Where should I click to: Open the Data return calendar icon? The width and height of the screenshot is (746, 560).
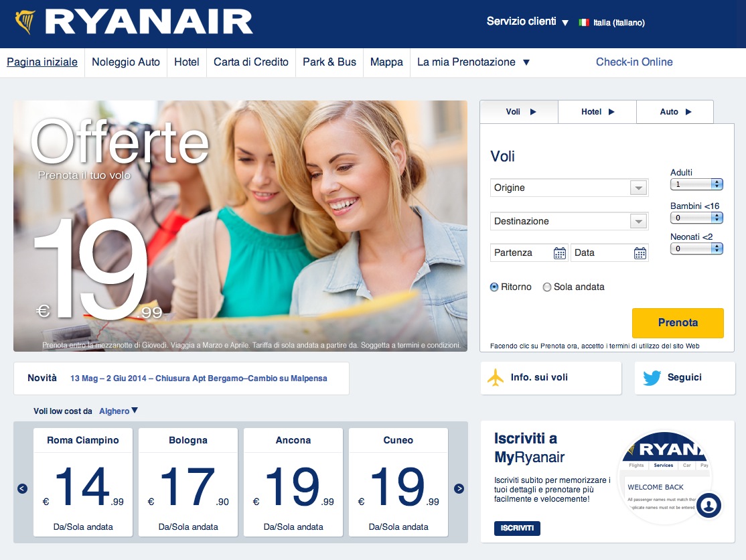pos(640,253)
